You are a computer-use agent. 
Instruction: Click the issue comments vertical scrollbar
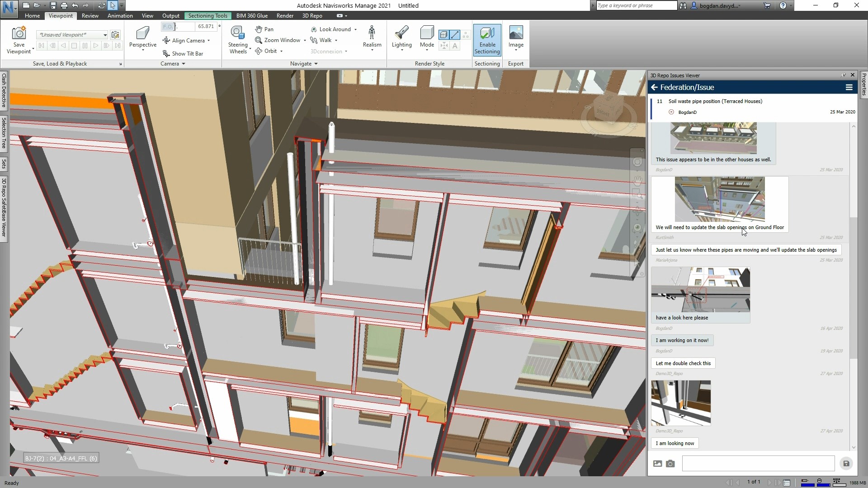point(854,289)
